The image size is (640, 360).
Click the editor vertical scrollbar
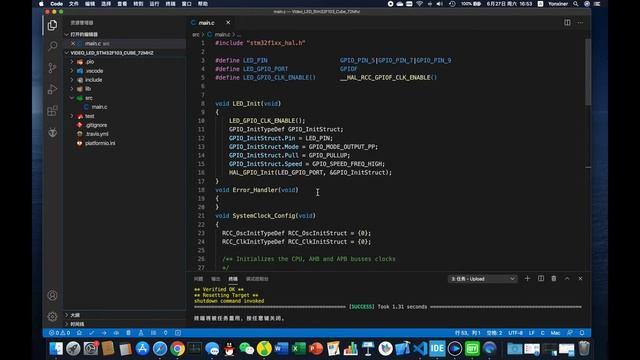click(x=588, y=72)
